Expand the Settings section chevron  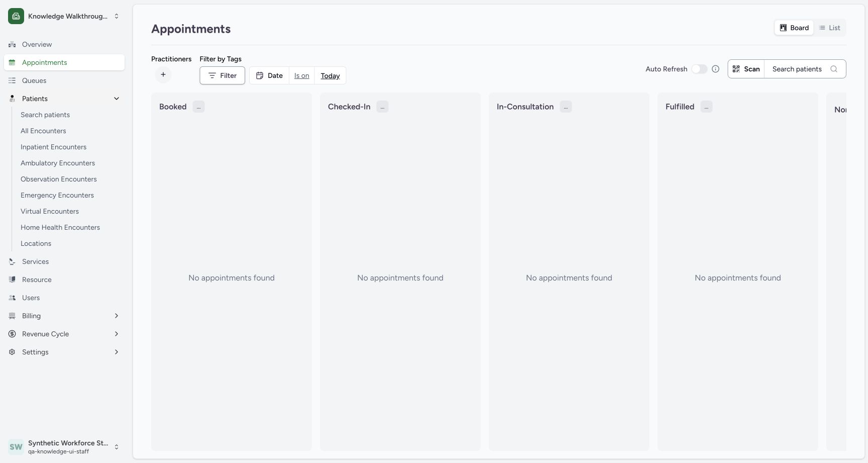tap(117, 352)
